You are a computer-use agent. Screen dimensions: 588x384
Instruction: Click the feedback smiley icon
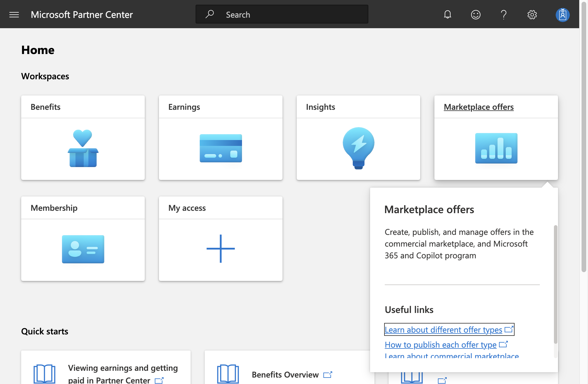pyautogui.click(x=476, y=15)
